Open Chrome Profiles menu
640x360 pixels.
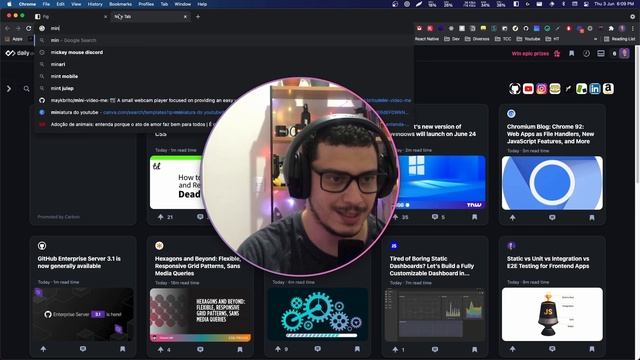(146, 4)
